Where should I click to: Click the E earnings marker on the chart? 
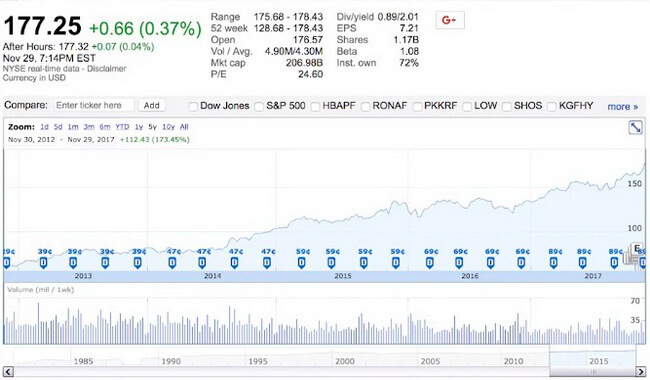click(x=637, y=249)
